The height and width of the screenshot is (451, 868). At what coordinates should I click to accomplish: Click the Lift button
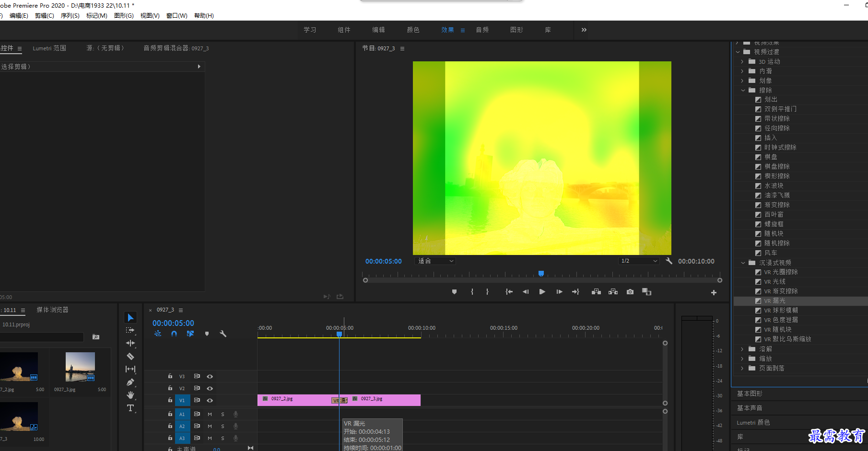(596, 292)
